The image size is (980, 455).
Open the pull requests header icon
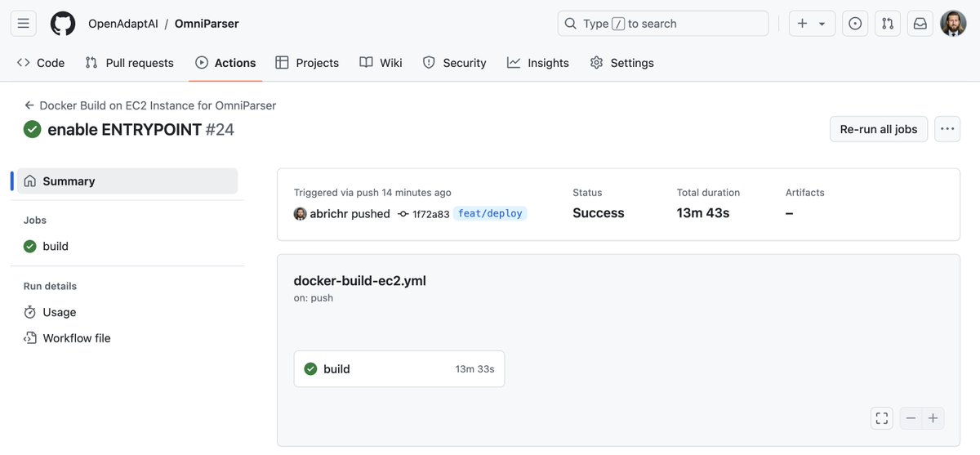tap(888, 24)
